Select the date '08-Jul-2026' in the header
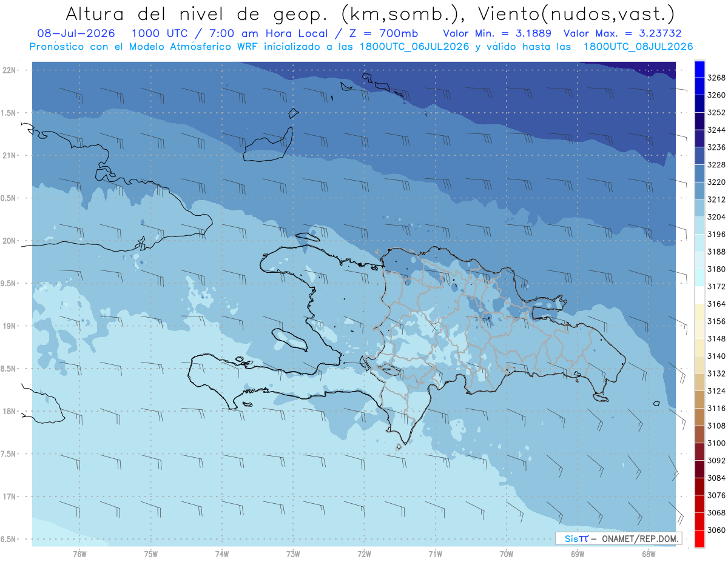 point(75,33)
